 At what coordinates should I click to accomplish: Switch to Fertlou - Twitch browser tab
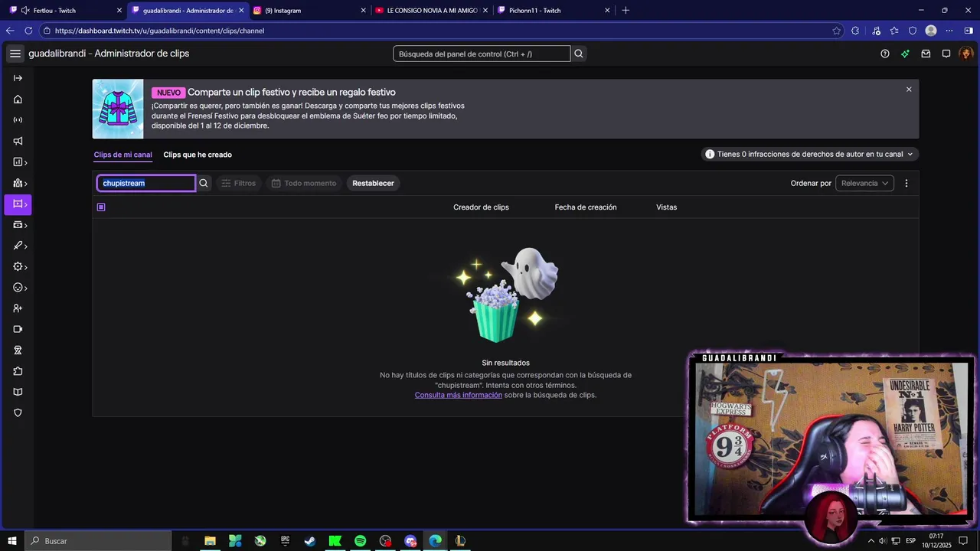coord(64,10)
